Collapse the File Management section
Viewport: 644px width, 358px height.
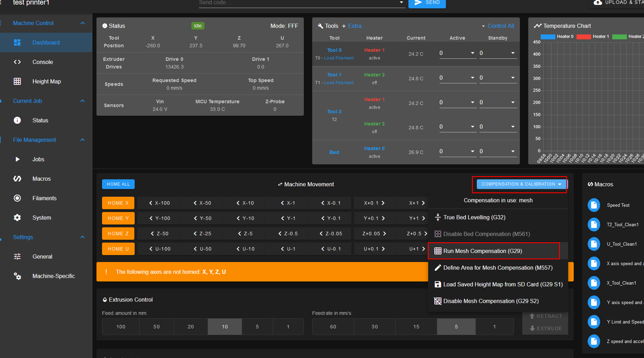tap(82, 140)
